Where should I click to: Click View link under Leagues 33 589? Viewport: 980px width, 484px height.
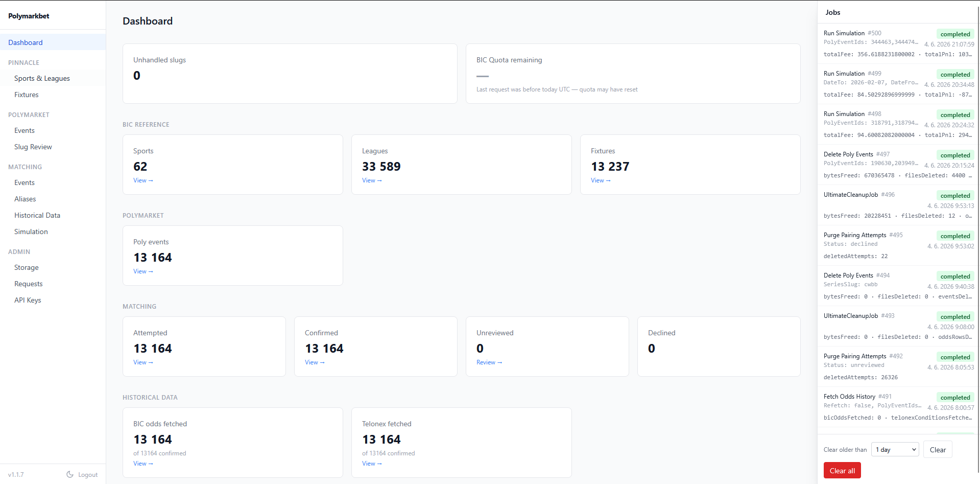point(372,180)
